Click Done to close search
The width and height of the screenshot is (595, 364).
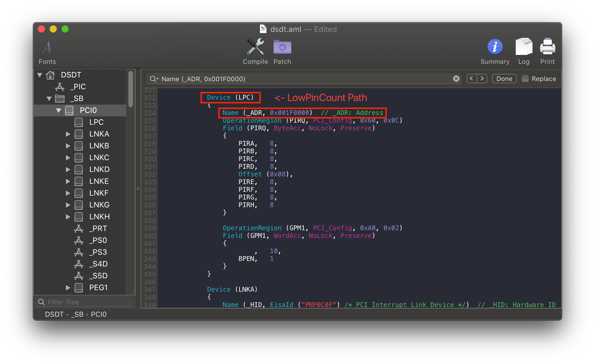point(504,79)
